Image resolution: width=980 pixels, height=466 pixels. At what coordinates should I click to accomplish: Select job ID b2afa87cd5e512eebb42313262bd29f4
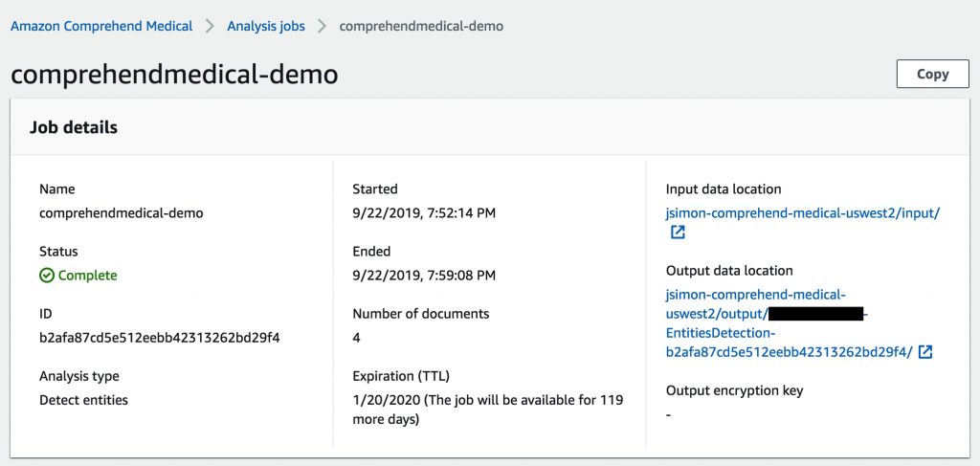pyautogui.click(x=160, y=338)
